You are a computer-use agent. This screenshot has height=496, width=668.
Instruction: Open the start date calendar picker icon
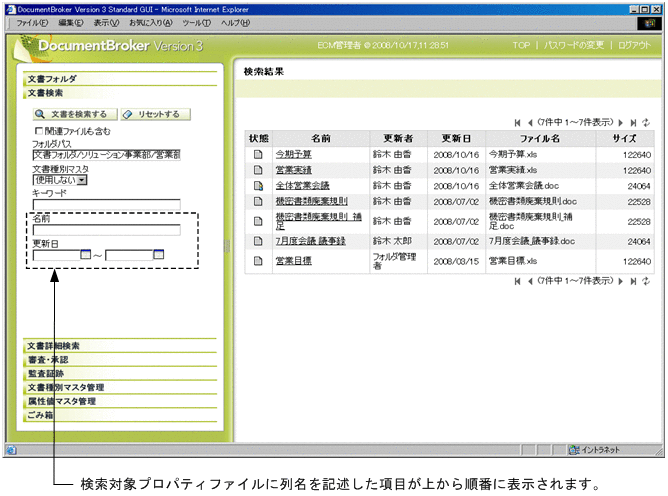pyautogui.click(x=86, y=254)
